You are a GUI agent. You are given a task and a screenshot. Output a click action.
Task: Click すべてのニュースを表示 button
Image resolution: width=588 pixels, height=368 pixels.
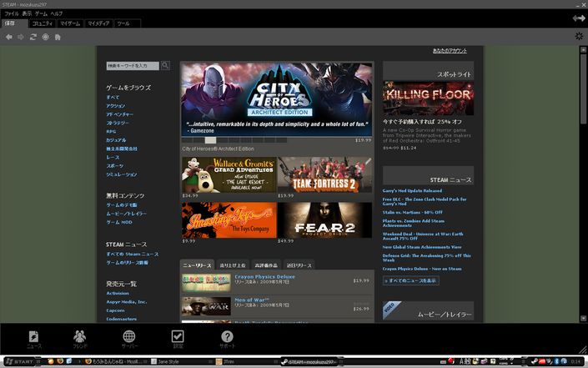click(x=410, y=280)
